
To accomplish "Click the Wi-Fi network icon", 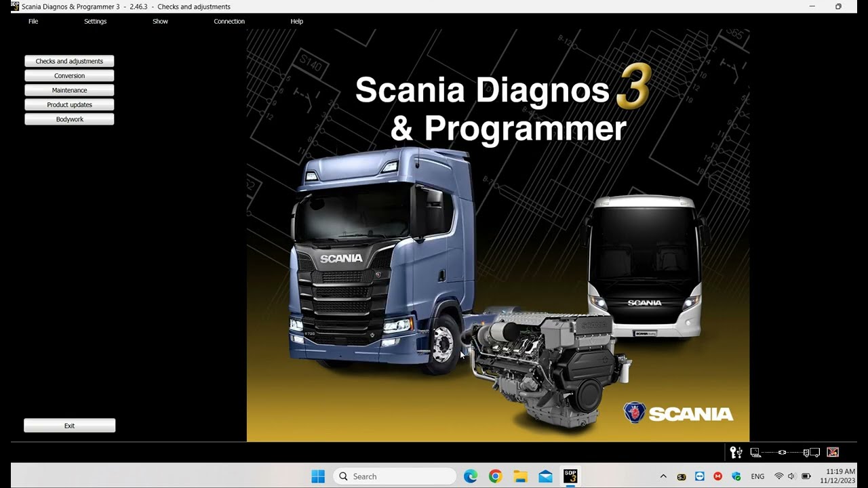I will click(778, 476).
